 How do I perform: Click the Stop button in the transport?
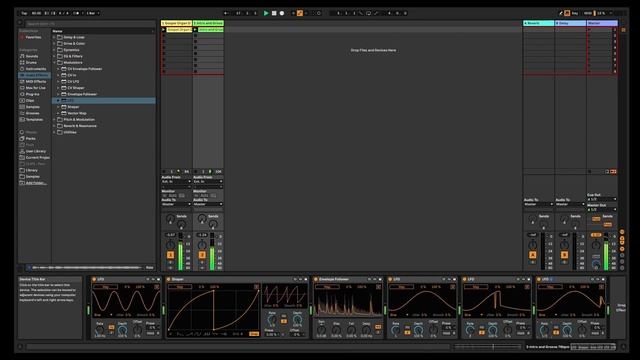[x=274, y=13]
